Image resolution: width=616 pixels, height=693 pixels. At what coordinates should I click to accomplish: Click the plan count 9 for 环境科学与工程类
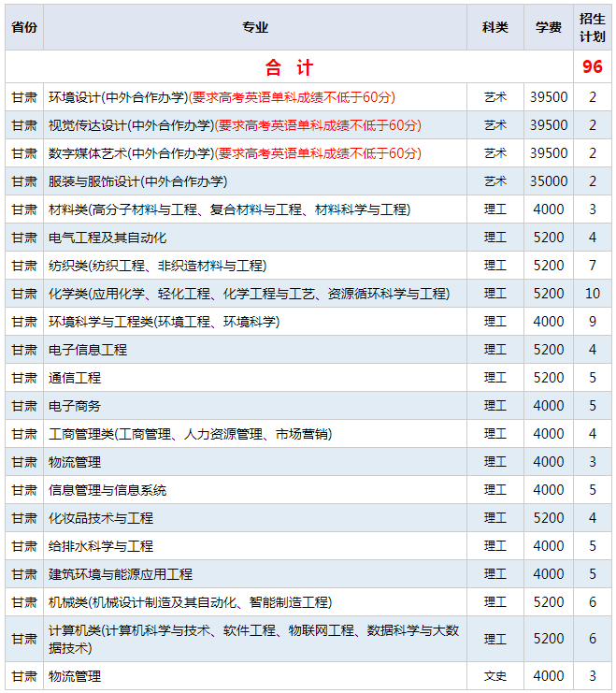coord(592,322)
